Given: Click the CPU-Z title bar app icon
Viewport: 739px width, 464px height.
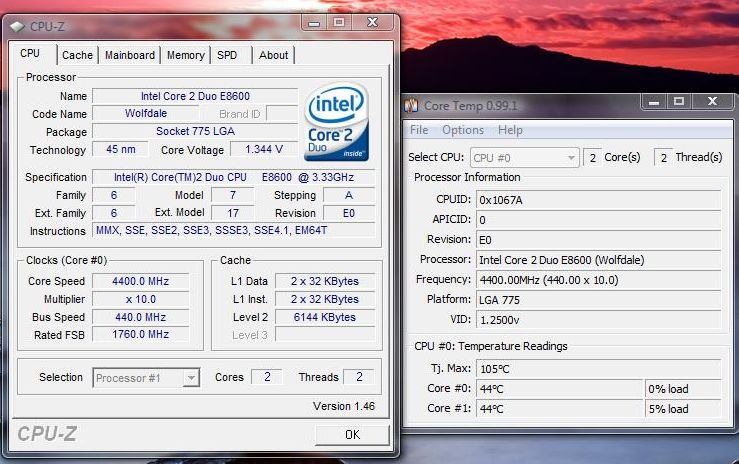Looking at the screenshot, I should [x=17, y=26].
